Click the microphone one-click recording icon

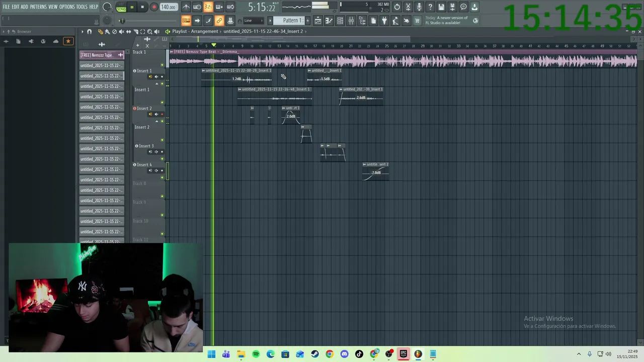[x=419, y=7]
